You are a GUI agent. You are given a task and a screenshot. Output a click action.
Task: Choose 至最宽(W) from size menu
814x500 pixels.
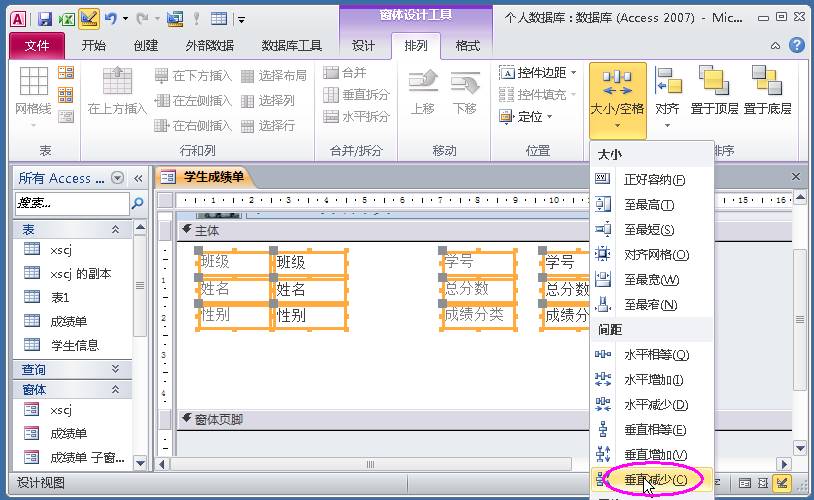(652, 279)
